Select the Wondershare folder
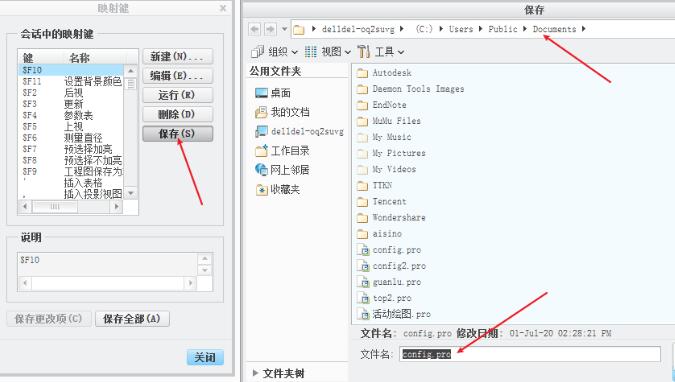The image size is (675, 382). pos(391,217)
